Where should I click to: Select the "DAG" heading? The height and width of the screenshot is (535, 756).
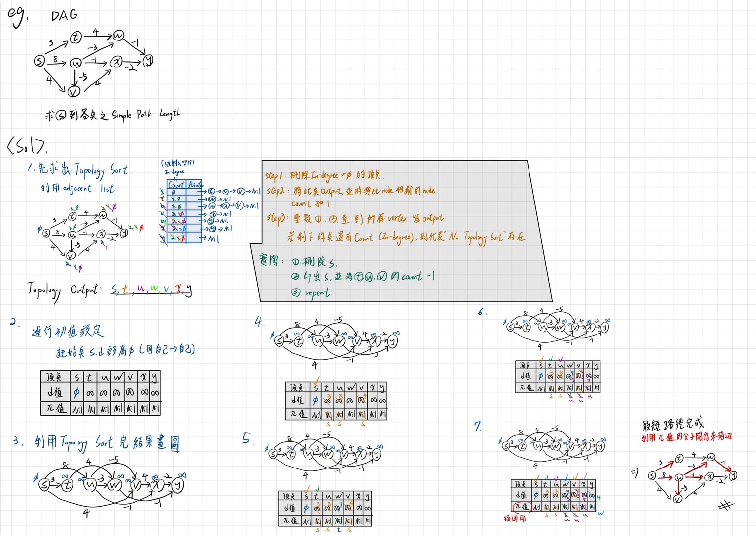(65, 15)
